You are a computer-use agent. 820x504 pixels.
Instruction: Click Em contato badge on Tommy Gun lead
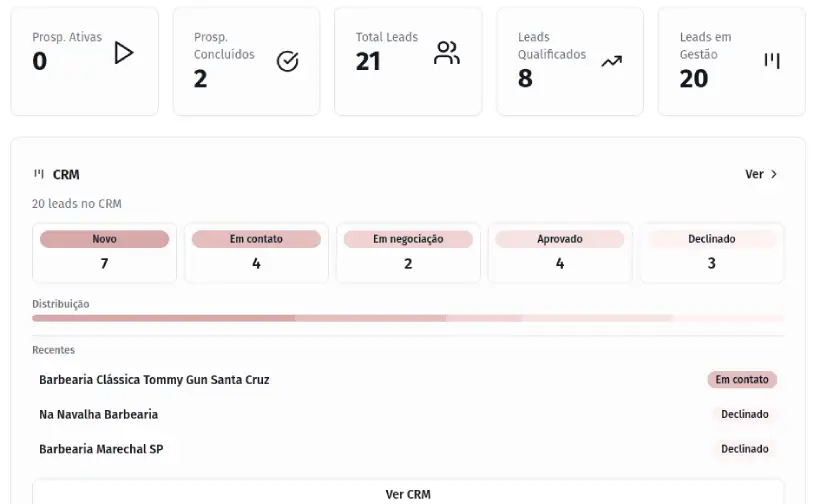(742, 380)
